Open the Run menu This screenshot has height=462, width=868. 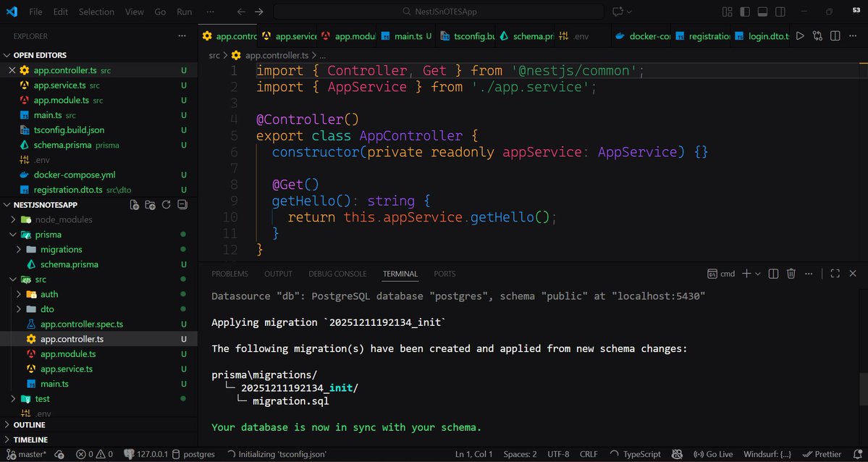tap(185, 12)
